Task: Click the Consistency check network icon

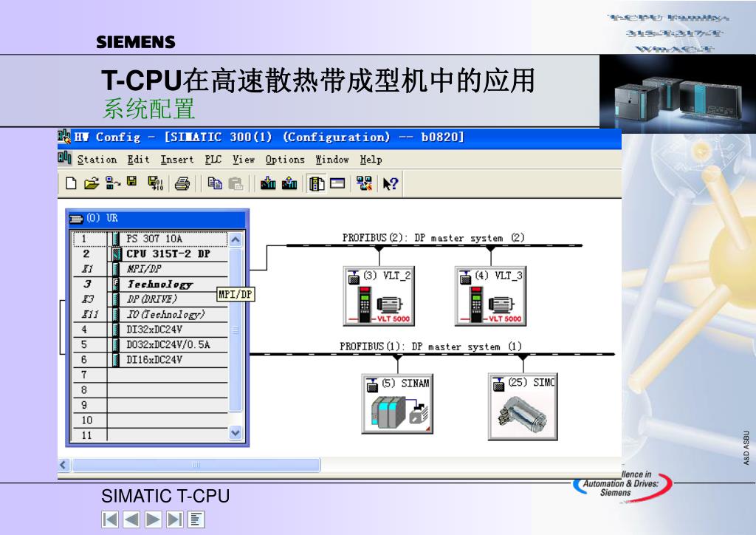Action: pos(364,183)
